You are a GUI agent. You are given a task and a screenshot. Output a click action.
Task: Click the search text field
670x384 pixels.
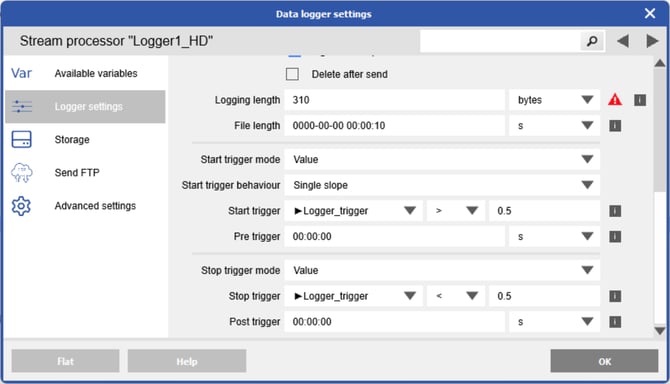tap(500, 41)
